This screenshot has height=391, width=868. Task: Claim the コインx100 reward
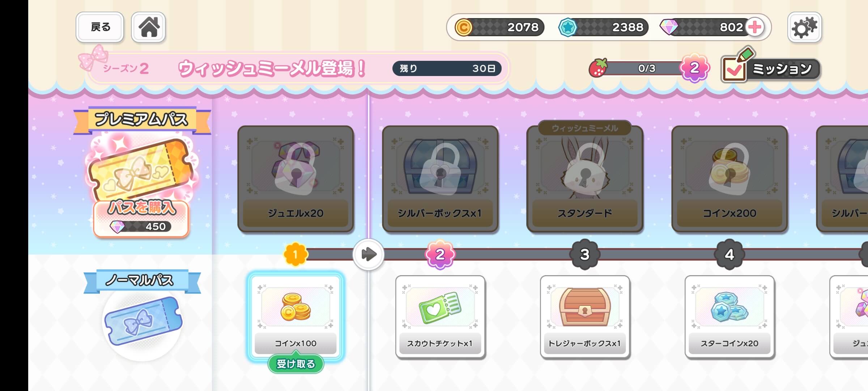[x=296, y=364]
